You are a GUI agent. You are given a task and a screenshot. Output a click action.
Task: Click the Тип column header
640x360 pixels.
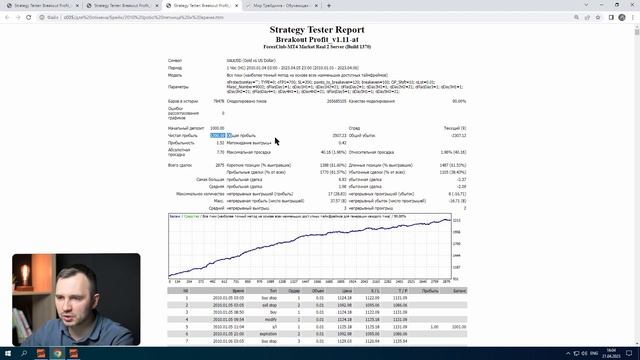273,291
